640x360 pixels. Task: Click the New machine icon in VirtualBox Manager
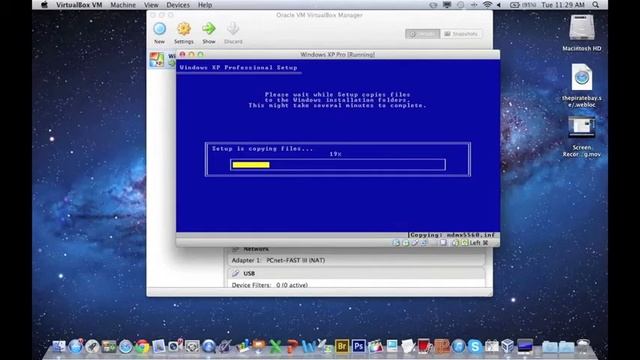(160, 29)
